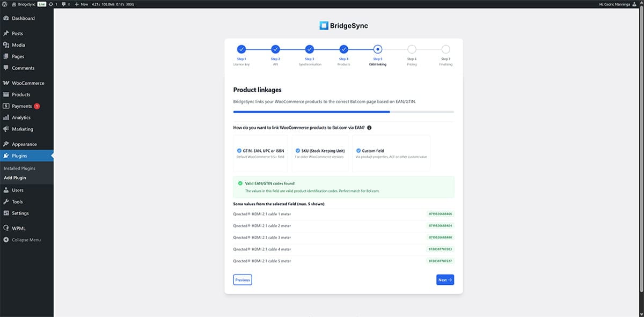Expand the Plugins submenu
Screen dimensions: 644x317
pos(19,156)
